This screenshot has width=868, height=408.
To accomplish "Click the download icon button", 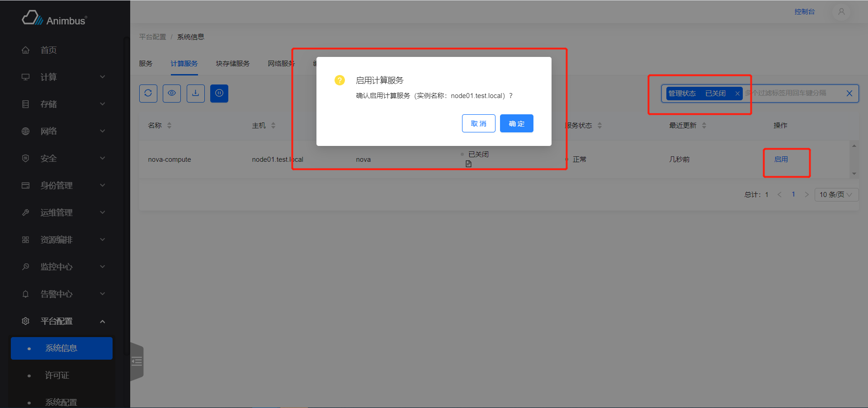I will (195, 93).
